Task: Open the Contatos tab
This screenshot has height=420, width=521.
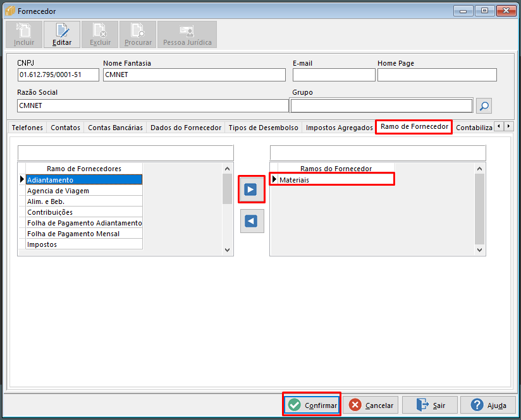Action: point(66,128)
